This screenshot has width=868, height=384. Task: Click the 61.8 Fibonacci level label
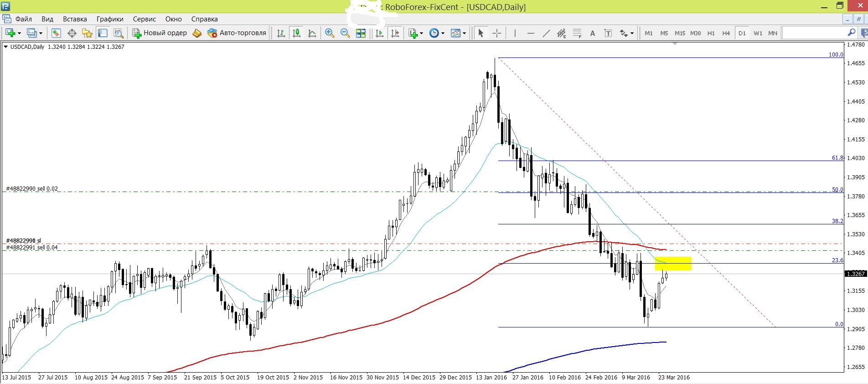click(837, 158)
